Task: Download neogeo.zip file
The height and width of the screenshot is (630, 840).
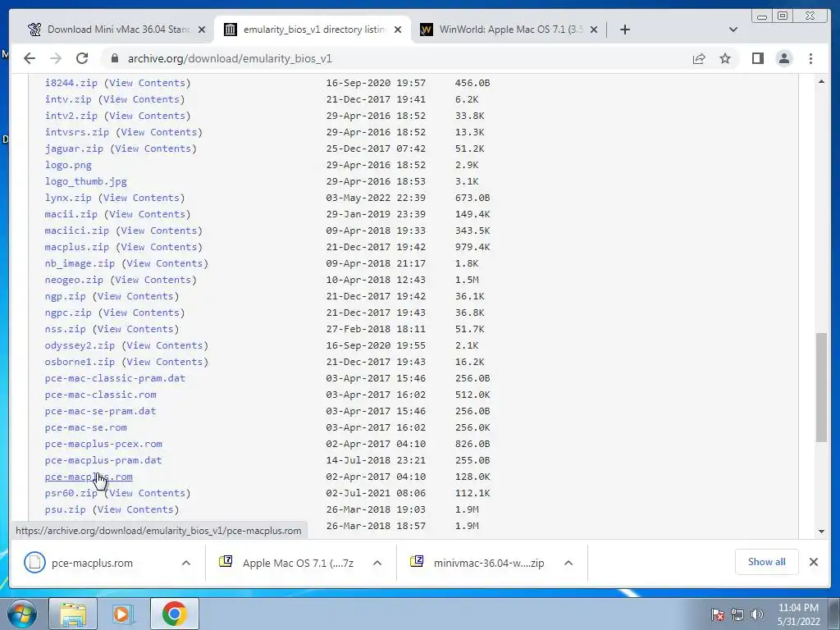Action: pyautogui.click(x=74, y=281)
